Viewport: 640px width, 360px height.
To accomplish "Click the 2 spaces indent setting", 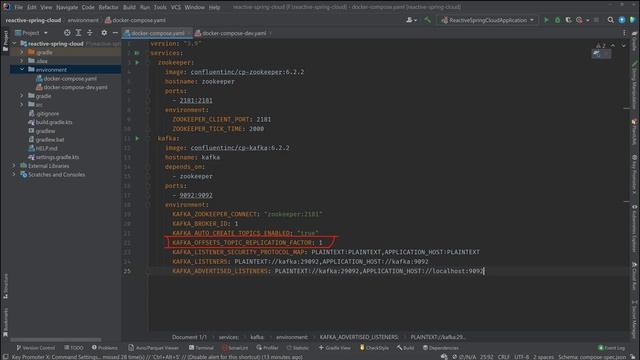I will pyautogui.click(x=543, y=357).
